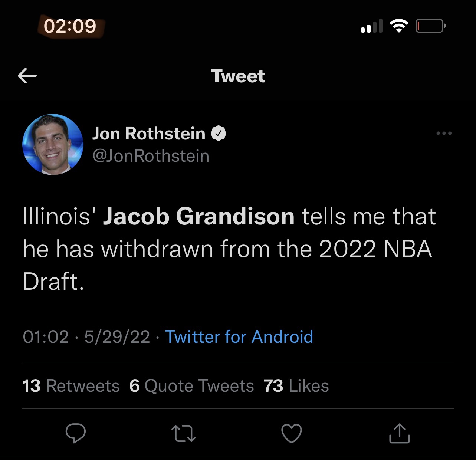The height and width of the screenshot is (460, 476).
Task: Open the three-dot more options menu
Action: click(x=444, y=133)
